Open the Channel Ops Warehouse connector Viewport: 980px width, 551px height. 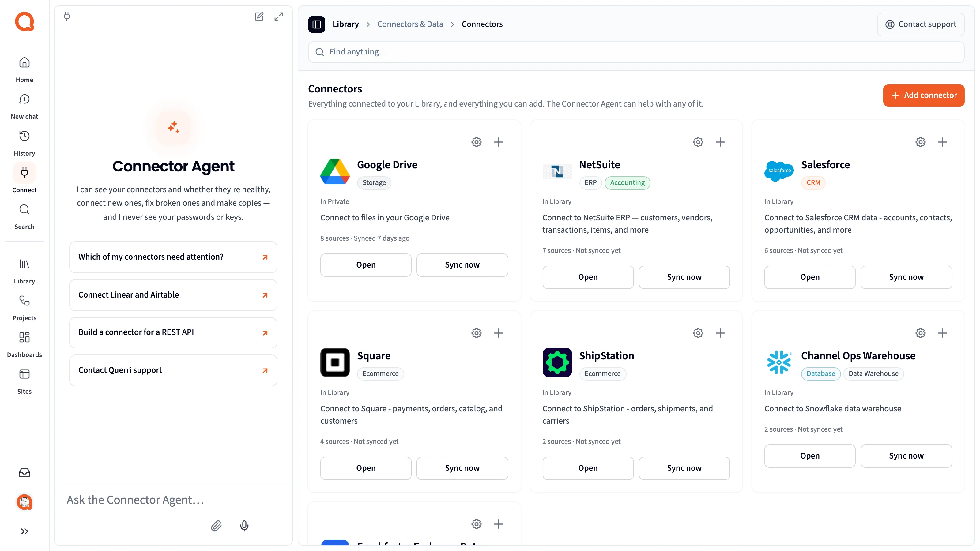[x=809, y=456]
